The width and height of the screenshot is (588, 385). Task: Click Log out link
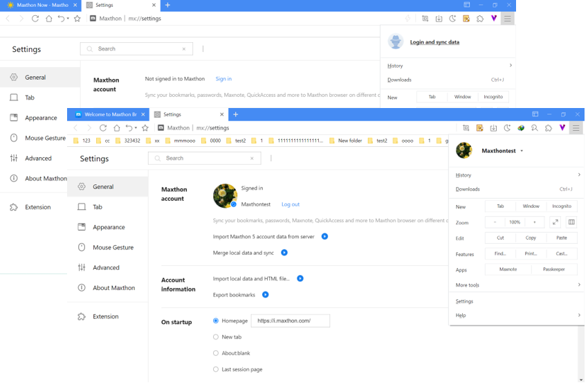(291, 204)
